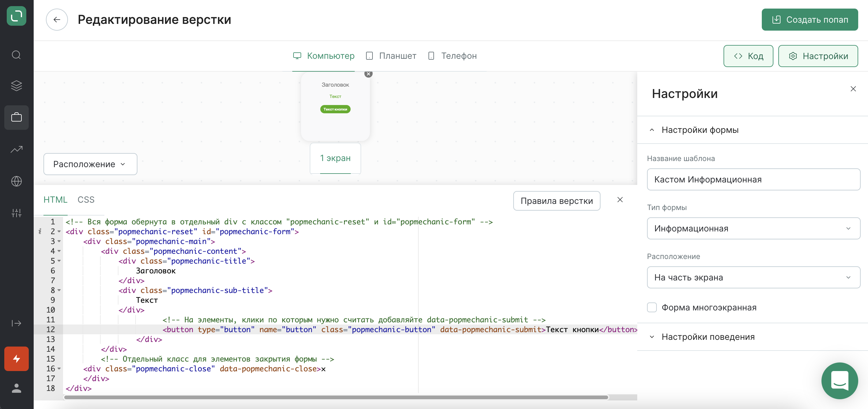Open the user profile icon

[17, 388]
